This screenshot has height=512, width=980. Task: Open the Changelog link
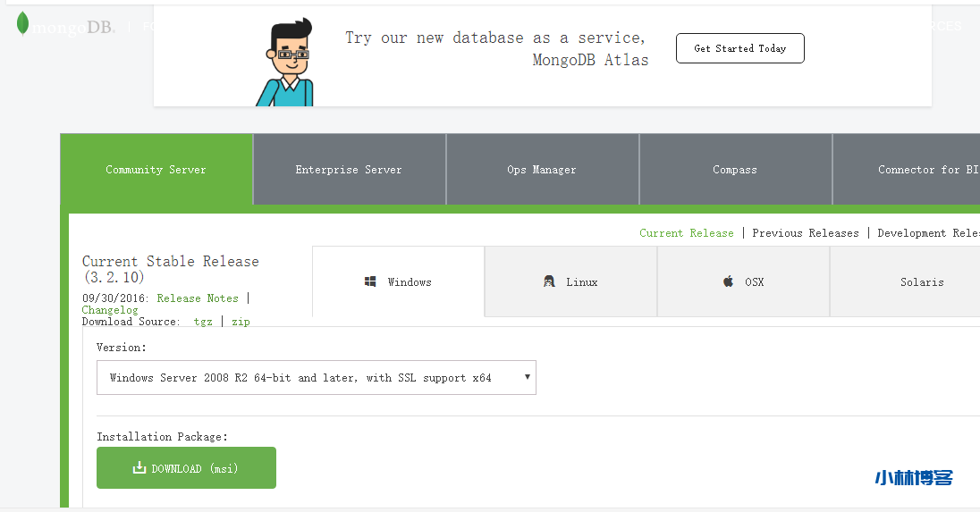(x=110, y=310)
